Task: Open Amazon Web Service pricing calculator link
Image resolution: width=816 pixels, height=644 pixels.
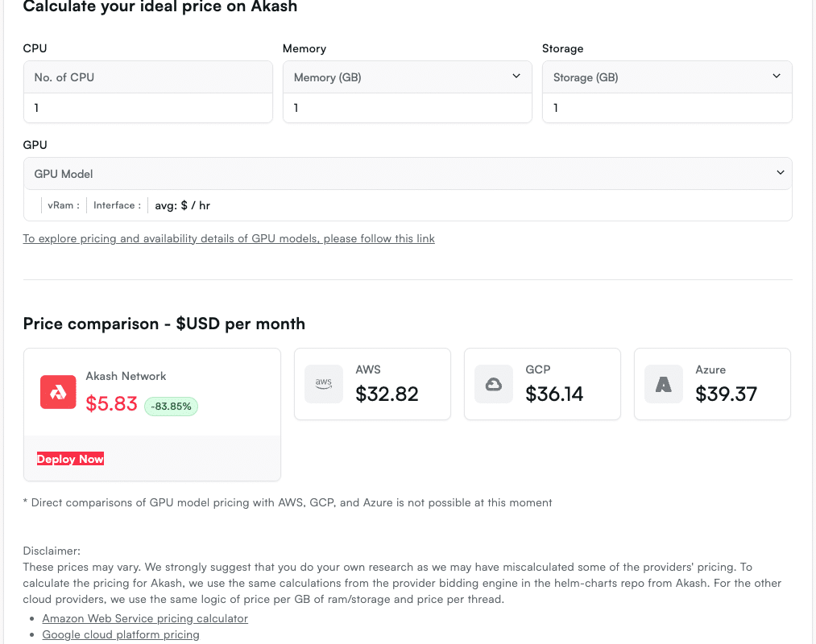Action: pyautogui.click(x=145, y=618)
